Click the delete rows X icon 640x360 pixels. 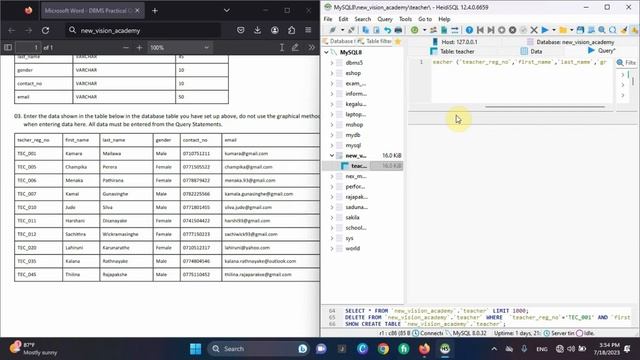click(534, 30)
